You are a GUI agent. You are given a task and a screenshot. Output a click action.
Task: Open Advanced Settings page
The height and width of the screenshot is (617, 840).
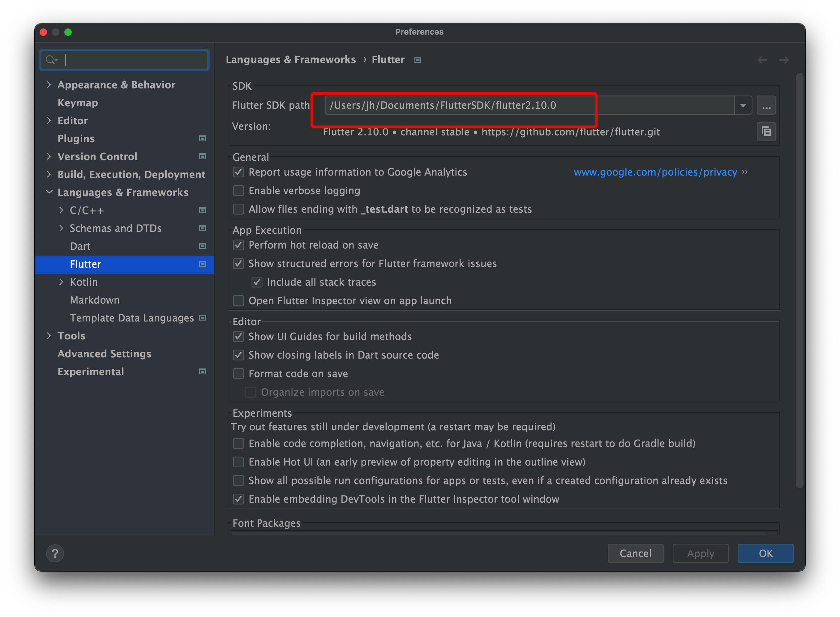104,354
